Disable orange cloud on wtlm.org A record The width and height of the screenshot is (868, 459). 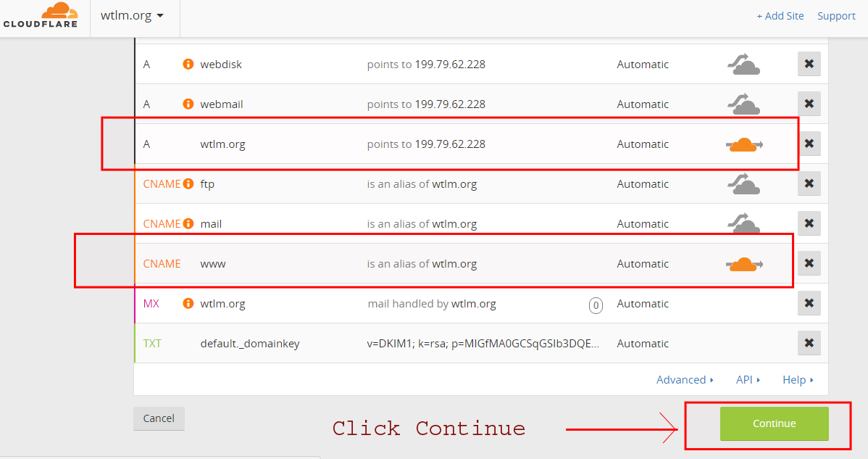point(744,144)
